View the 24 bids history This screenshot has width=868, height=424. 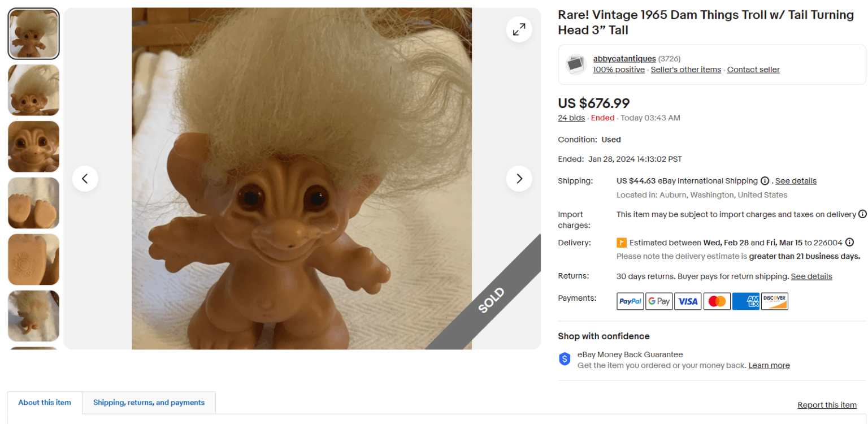pos(571,118)
